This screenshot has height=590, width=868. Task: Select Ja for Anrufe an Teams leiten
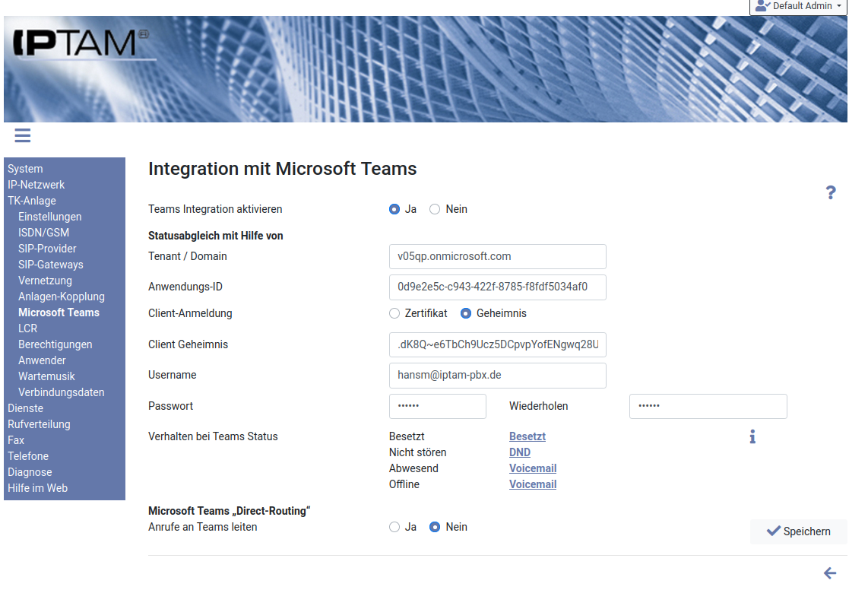[394, 527]
